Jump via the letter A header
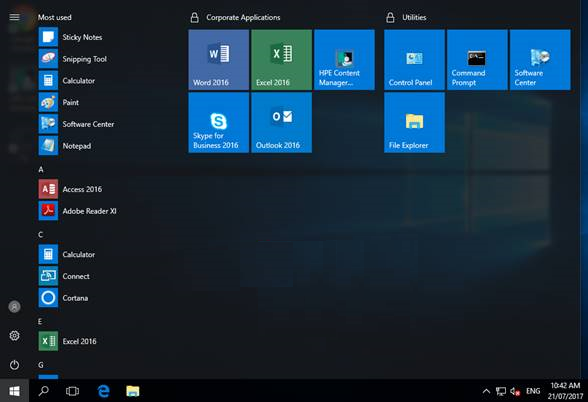 (41, 170)
